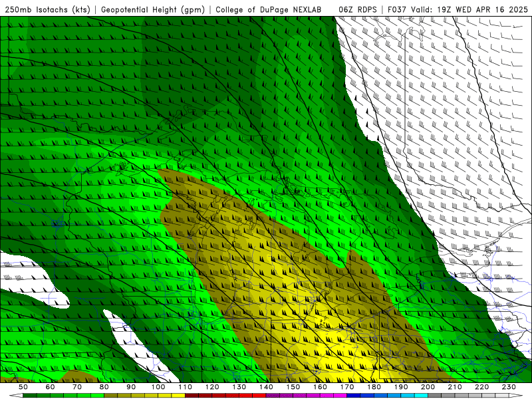Click the '170' colorbar label
The height and width of the screenshot is (399, 532).
[x=347, y=387]
